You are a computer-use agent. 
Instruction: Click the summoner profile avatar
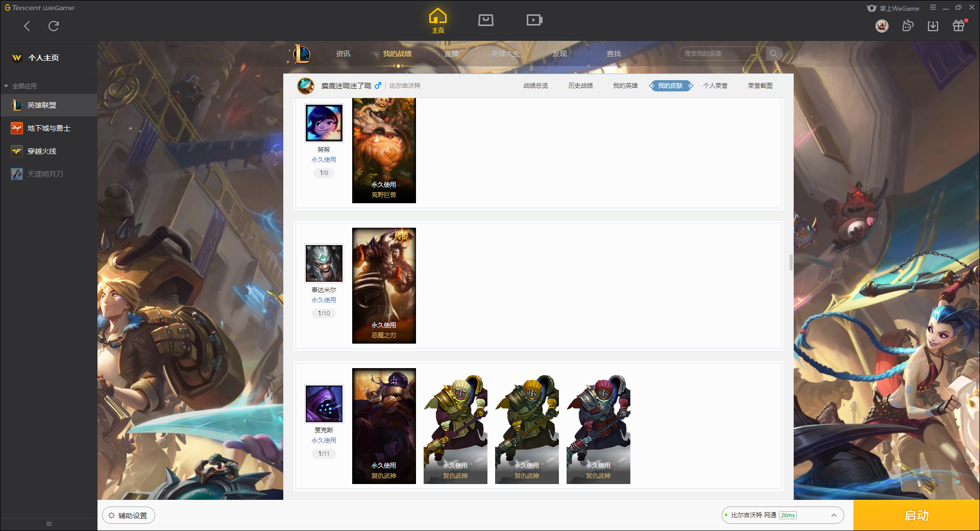[x=306, y=86]
